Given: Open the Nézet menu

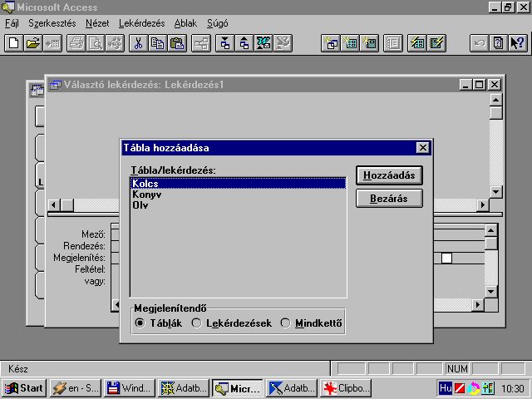Looking at the screenshot, I should (97, 23).
